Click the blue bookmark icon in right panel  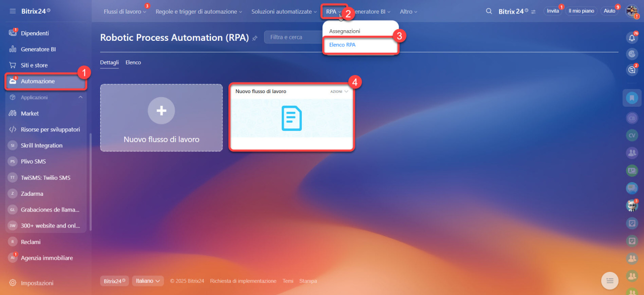pos(632,98)
